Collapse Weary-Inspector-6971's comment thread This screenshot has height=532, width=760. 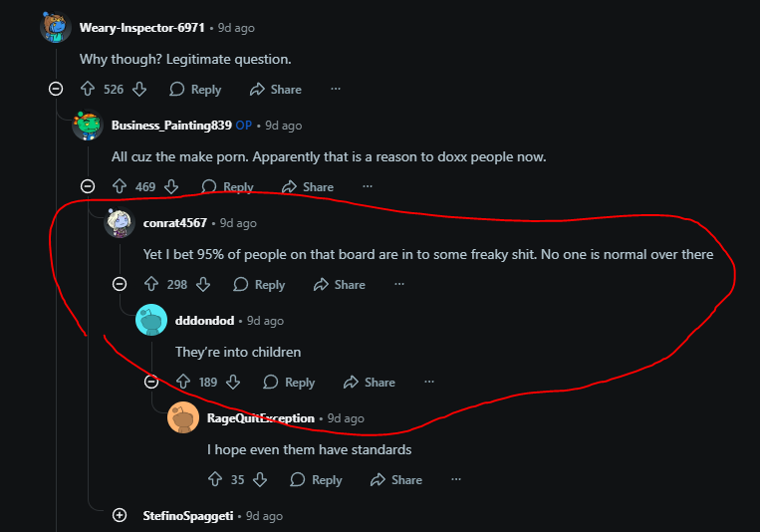pos(56,90)
